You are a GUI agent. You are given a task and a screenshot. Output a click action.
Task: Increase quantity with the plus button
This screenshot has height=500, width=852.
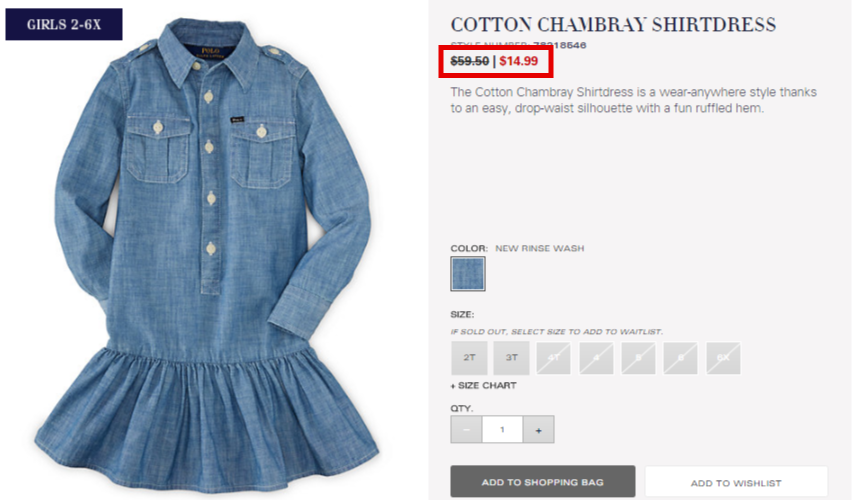coord(538,429)
